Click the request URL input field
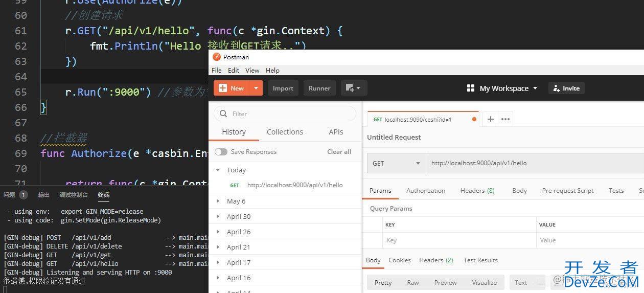Image resolution: width=644 pixels, height=293 pixels. point(532,163)
